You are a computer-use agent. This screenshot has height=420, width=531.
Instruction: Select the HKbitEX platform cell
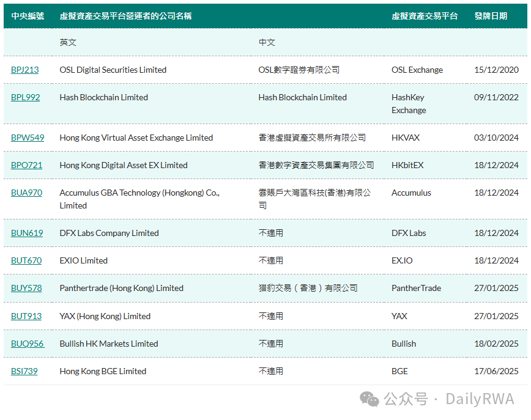407,165
